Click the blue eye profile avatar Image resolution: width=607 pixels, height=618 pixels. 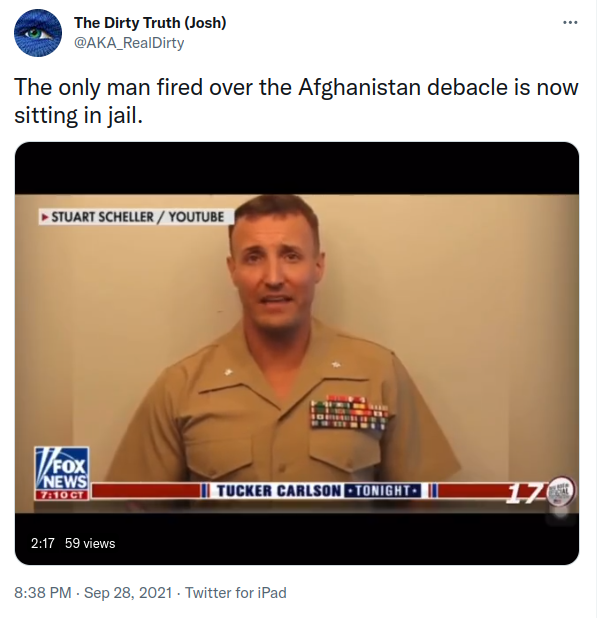click(x=38, y=33)
